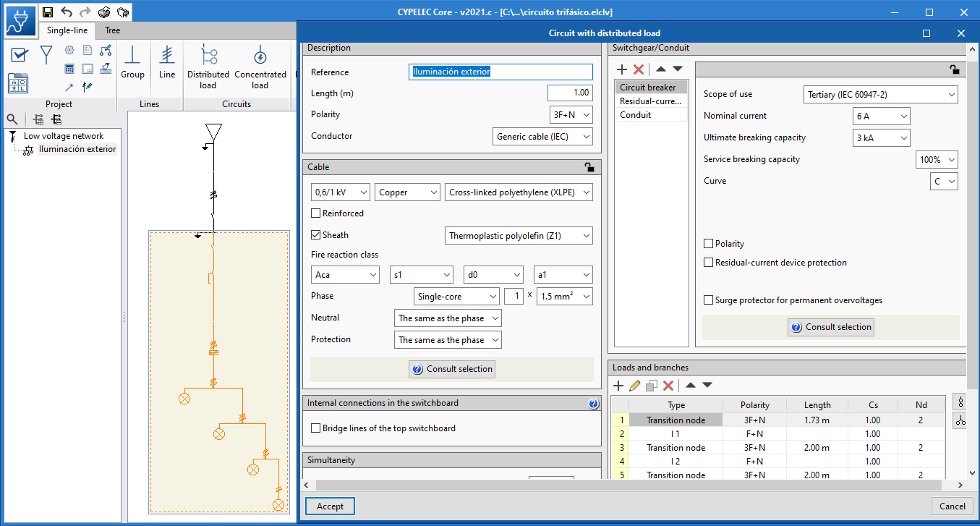This screenshot has width=980, height=526.
Task: Select the Iluminación exterior tree node
Action: [x=77, y=149]
